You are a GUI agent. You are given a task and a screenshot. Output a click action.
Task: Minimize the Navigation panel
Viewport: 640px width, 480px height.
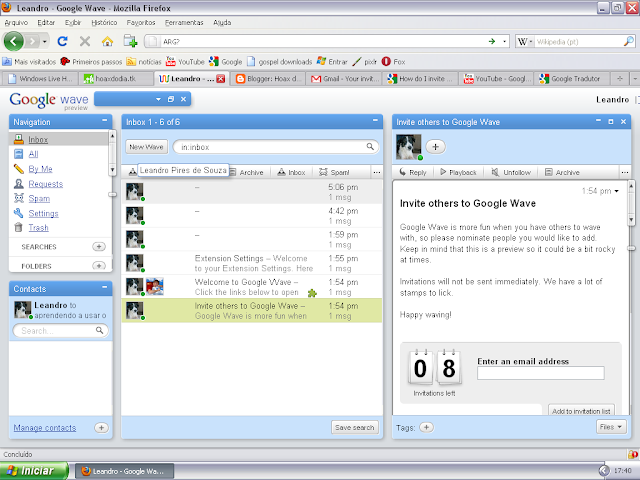(x=104, y=121)
